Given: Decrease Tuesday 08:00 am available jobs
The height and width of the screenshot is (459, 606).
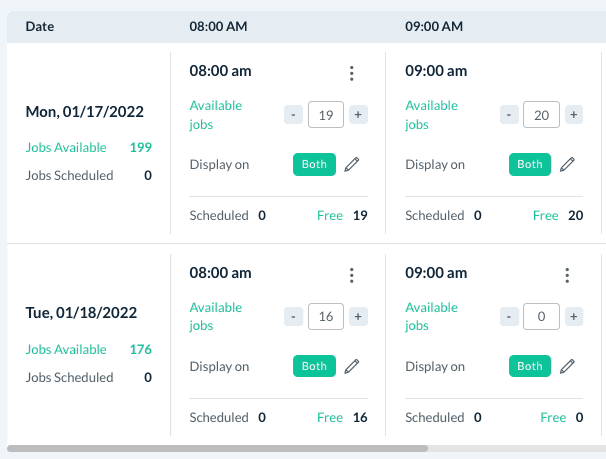Looking at the screenshot, I should click(293, 317).
